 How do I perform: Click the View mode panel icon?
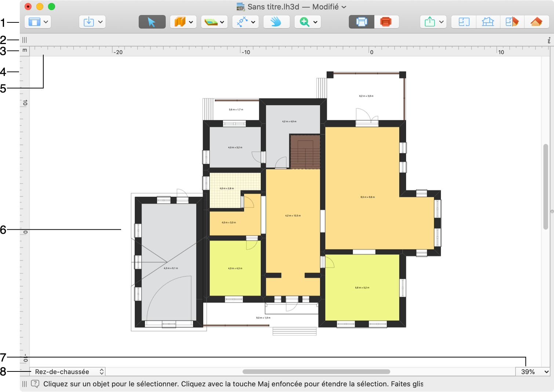34,22
